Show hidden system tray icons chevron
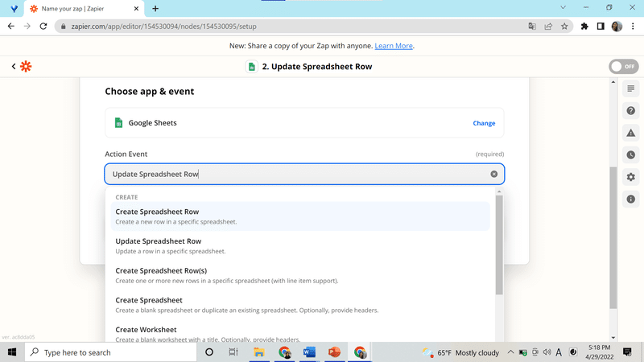Image resolution: width=644 pixels, height=362 pixels. (510, 352)
